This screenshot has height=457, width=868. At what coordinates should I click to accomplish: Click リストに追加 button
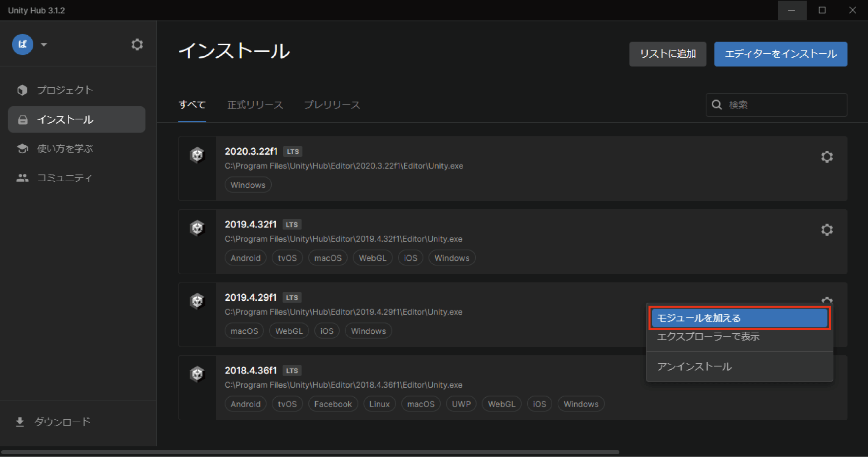(668, 54)
